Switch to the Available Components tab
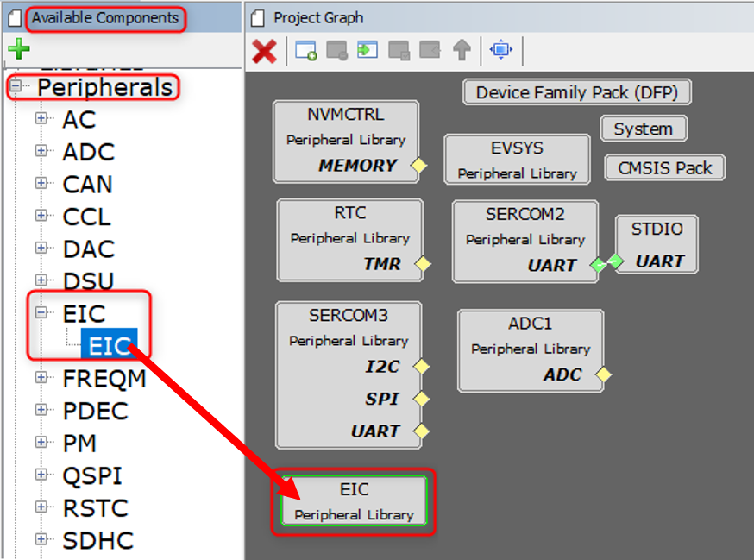Viewport: 754px width, 560px height. coord(104,18)
